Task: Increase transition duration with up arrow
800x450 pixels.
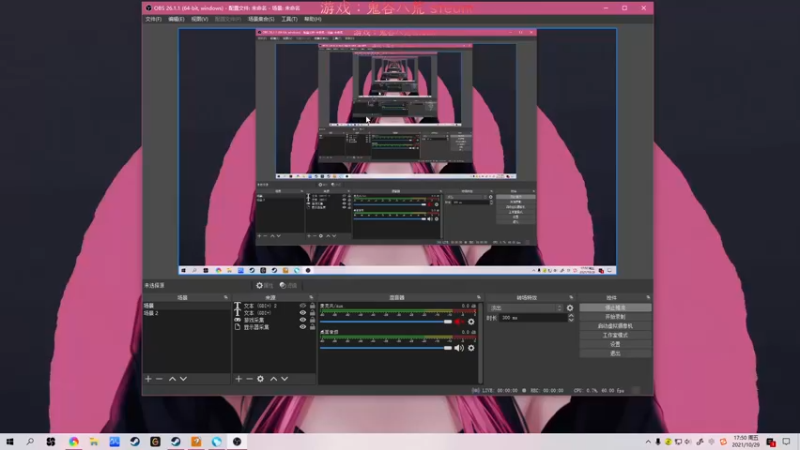Action: [571, 316]
